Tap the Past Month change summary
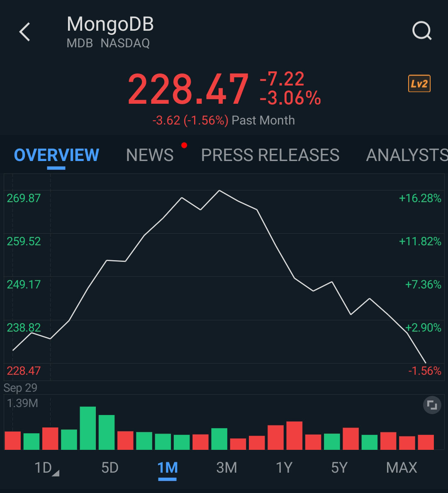The width and height of the screenshot is (448, 493). click(224, 120)
